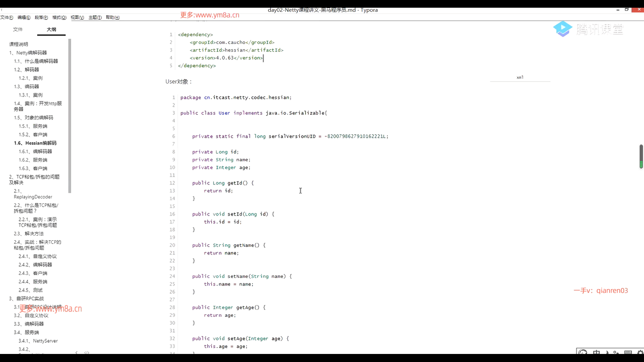Click the Sogou input logo icon
Image resolution: width=644 pixels, height=362 pixels.
click(583, 352)
